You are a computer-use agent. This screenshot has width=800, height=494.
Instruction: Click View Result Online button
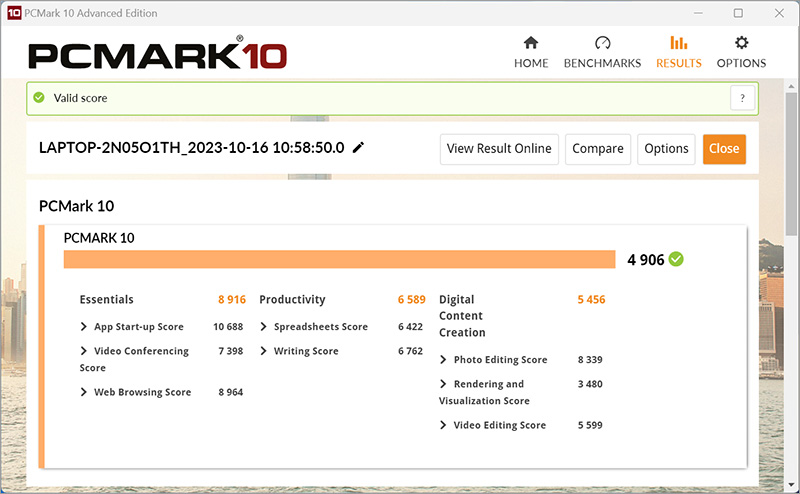499,149
